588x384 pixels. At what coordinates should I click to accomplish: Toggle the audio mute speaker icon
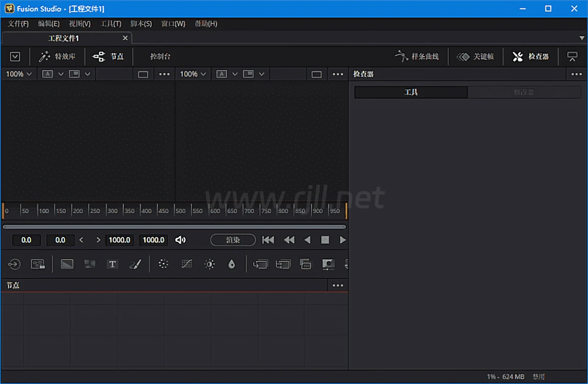pos(181,240)
